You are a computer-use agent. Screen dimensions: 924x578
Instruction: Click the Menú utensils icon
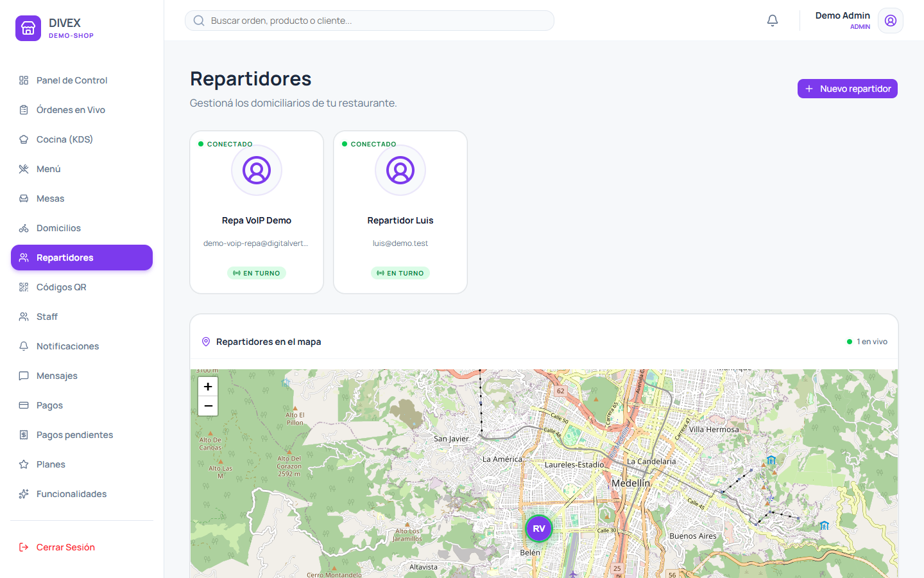tap(24, 169)
